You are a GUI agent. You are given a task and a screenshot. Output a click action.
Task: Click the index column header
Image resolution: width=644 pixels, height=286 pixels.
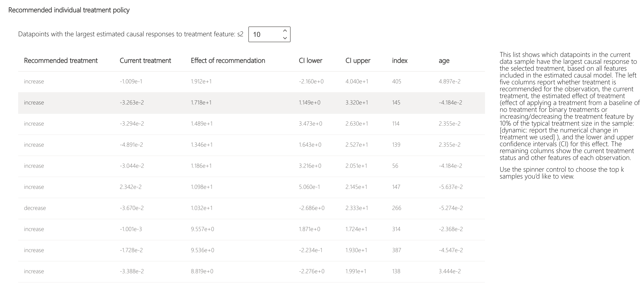[x=400, y=61]
